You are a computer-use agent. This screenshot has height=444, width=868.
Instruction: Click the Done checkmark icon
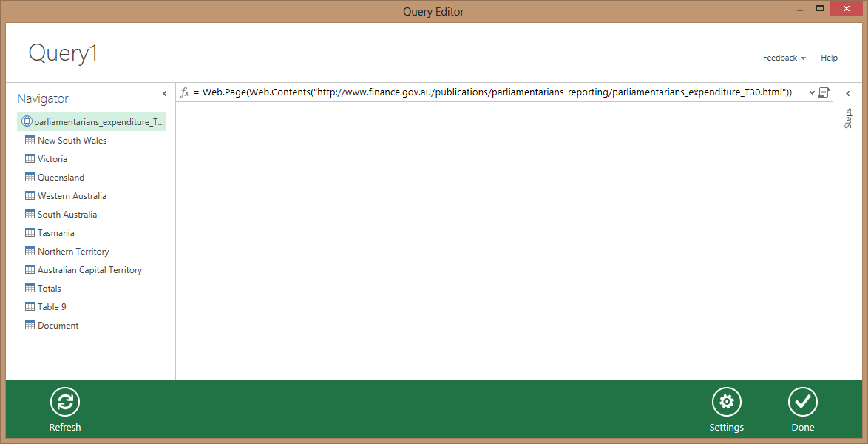[802, 402]
